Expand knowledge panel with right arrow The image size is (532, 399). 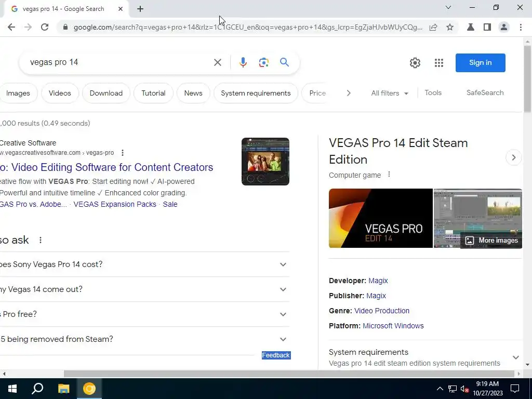(x=513, y=158)
